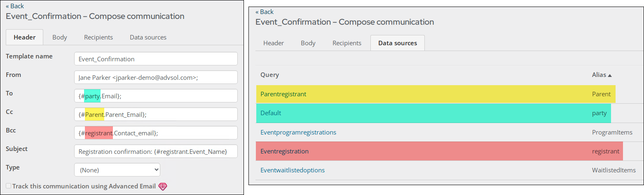Screen dimensions: 644x195
Task: Enable Track this communication using Advanced Email checkbox
Action: [9, 186]
